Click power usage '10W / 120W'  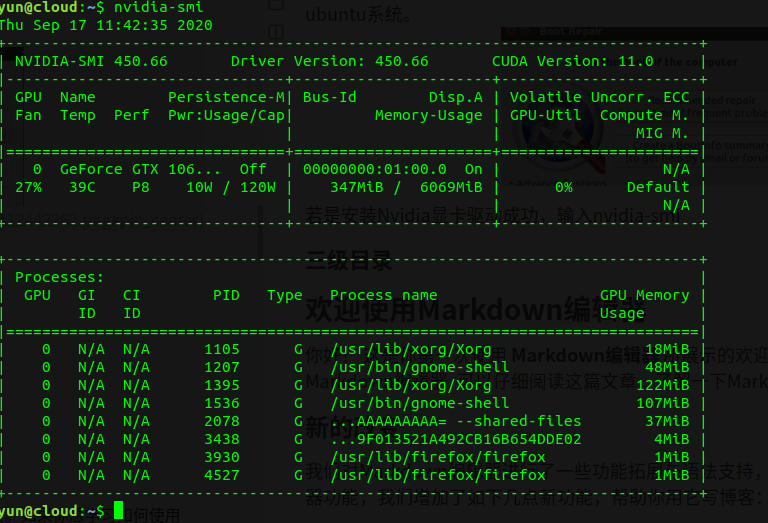(x=231, y=187)
